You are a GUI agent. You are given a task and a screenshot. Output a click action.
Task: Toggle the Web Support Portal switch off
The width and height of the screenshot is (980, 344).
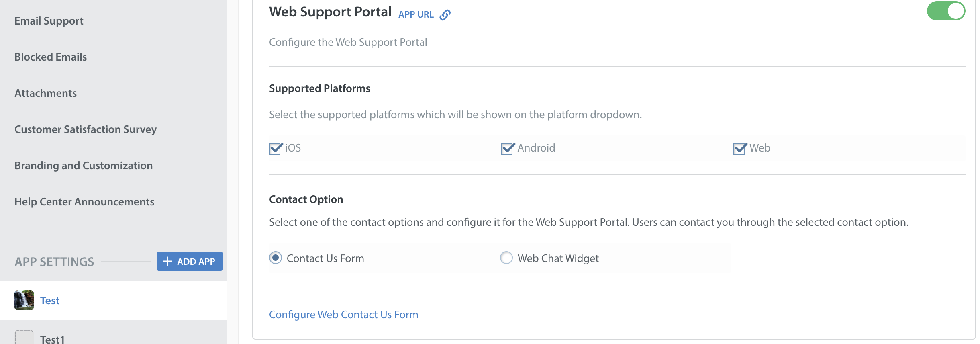(x=946, y=11)
